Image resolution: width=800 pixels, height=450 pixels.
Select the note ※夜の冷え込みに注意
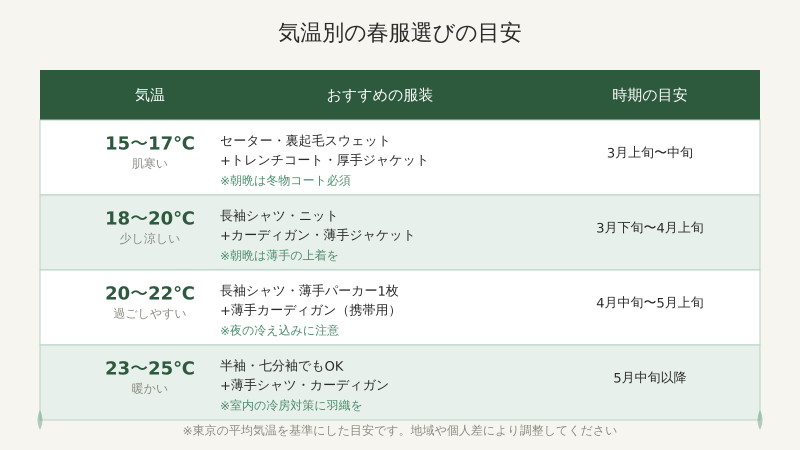[x=279, y=330]
